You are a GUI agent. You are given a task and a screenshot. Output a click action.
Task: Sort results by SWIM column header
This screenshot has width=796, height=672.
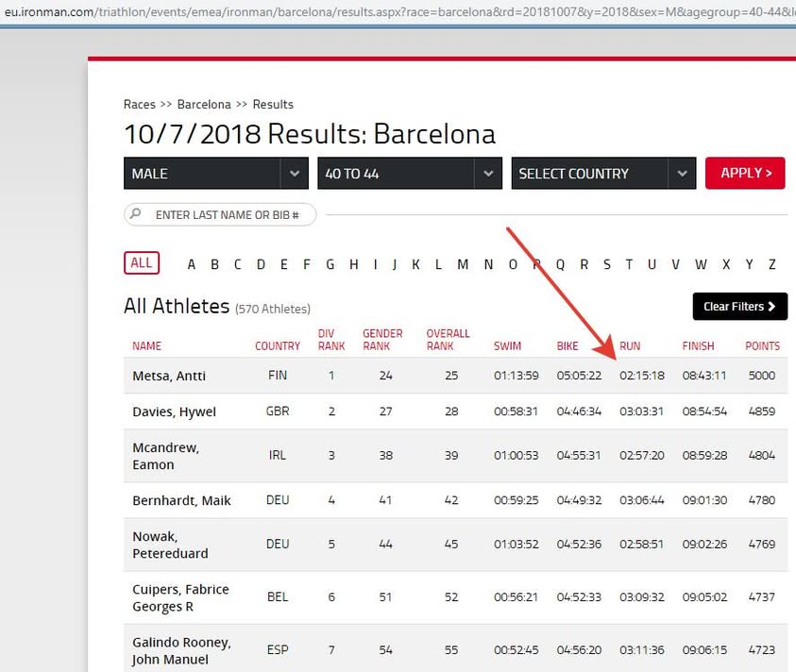click(507, 346)
